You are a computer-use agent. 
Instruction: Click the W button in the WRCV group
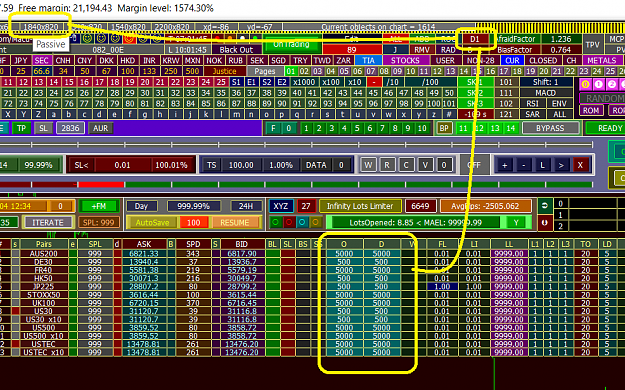[368, 165]
